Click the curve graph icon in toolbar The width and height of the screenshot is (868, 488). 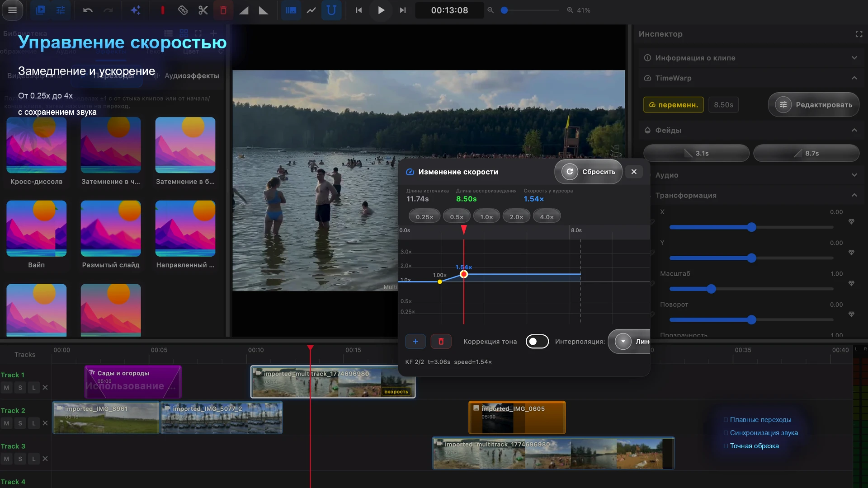pyautogui.click(x=311, y=10)
